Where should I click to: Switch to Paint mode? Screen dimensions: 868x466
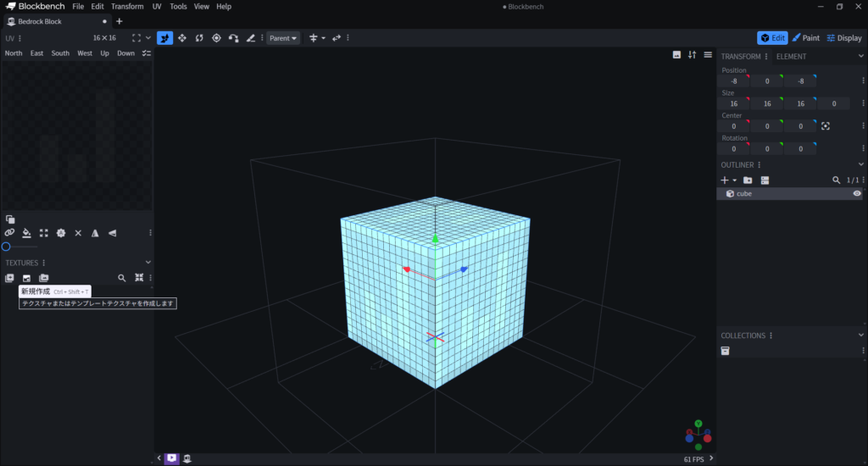pyautogui.click(x=806, y=38)
